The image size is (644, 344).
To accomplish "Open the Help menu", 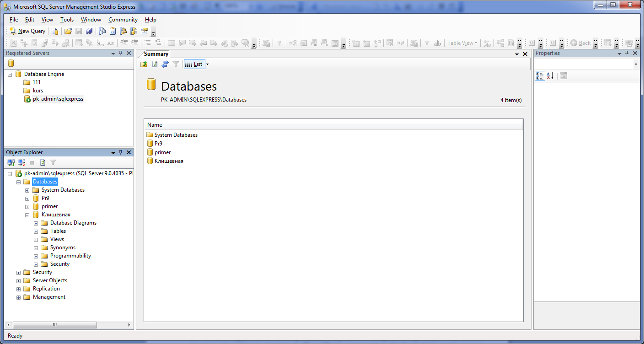I will (x=150, y=20).
